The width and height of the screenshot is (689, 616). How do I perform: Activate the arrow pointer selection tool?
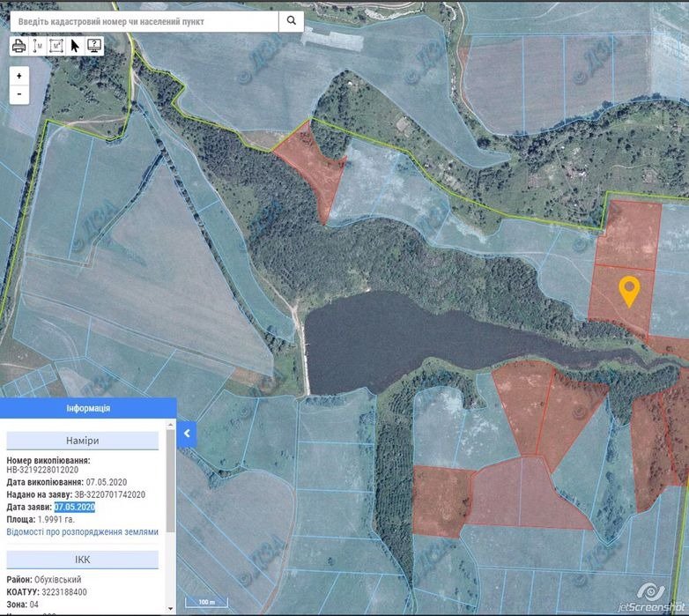pos(75,46)
